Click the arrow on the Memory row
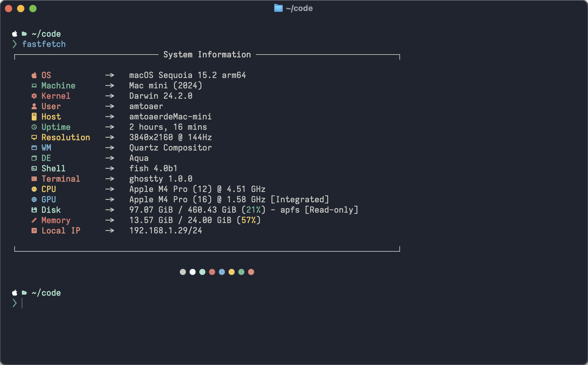The width and height of the screenshot is (588, 365). pyautogui.click(x=110, y=220)
